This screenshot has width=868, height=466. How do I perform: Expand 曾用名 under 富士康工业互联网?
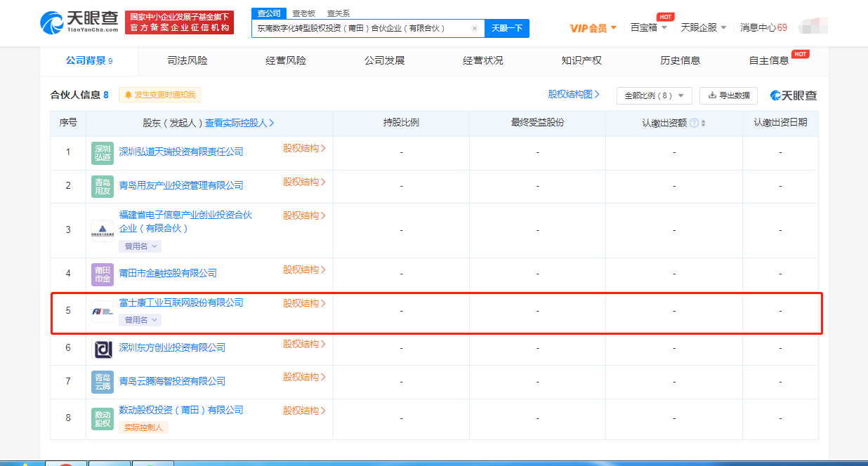[x=140, y=320]
